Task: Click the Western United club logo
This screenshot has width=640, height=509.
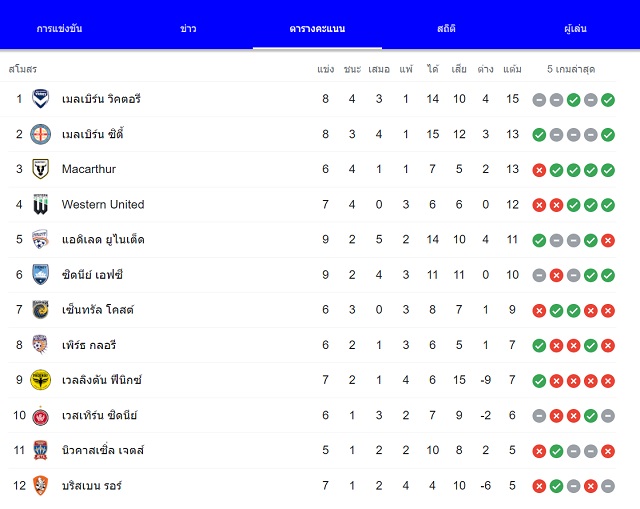Action: pyautogui.click(x=40, y=204)
